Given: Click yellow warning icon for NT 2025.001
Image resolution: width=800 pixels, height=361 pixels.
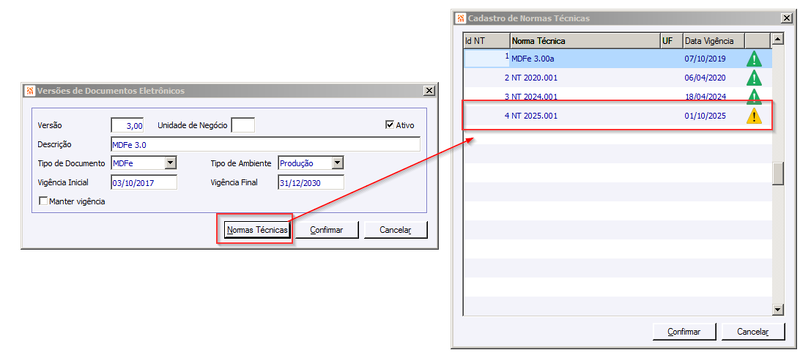Looking at the screenshot, I should point(754,116).
